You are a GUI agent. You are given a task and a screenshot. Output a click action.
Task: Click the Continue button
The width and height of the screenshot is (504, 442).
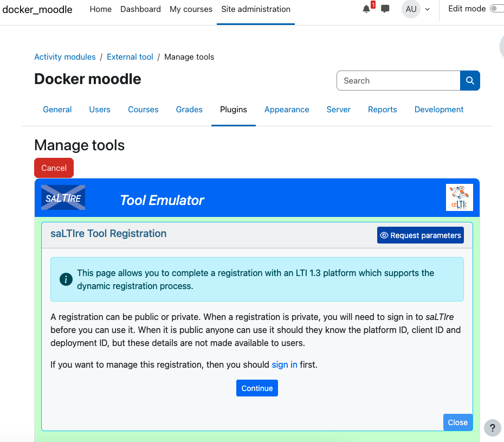257,388
